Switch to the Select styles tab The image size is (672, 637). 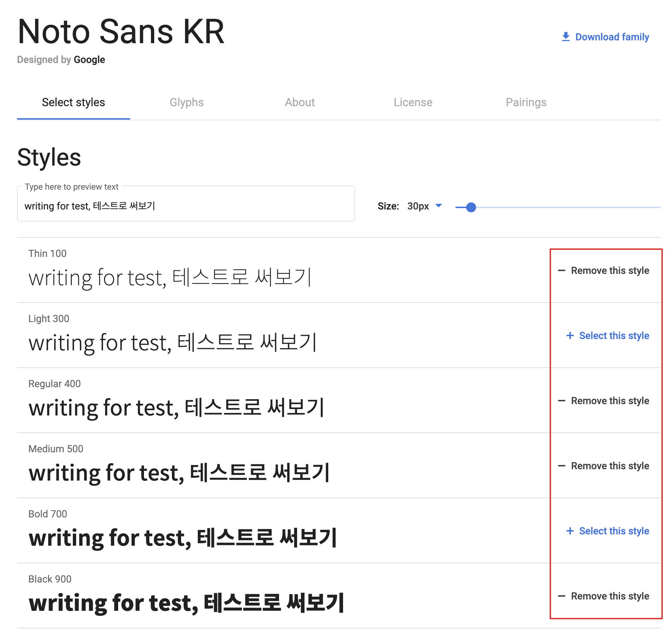click(x=74, y=102)
